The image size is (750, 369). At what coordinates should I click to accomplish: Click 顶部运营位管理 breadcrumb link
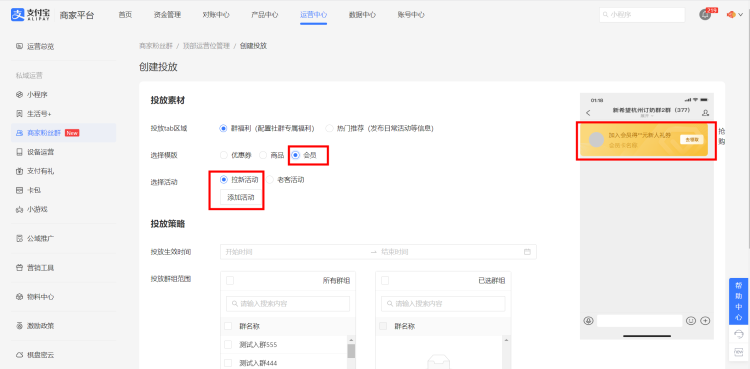point(206,46)
